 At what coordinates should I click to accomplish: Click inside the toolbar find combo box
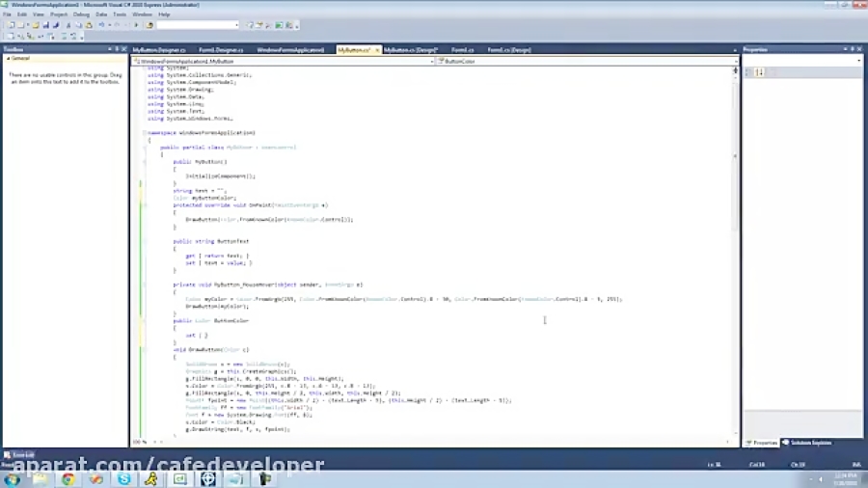[x=196, y=25]
